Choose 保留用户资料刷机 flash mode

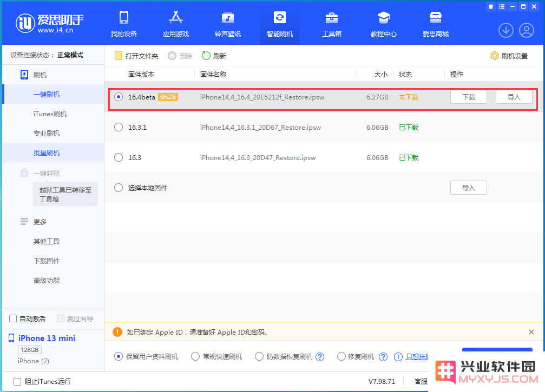(x=119, y=356)
